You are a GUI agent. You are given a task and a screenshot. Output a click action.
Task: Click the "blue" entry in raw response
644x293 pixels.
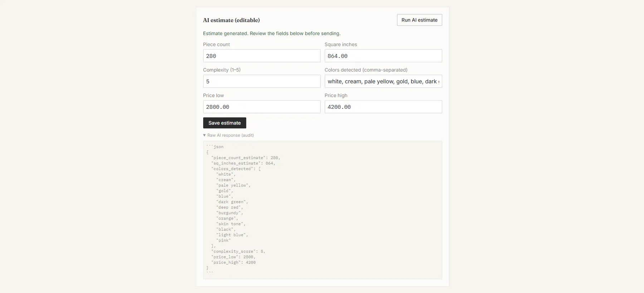point(225,196)
